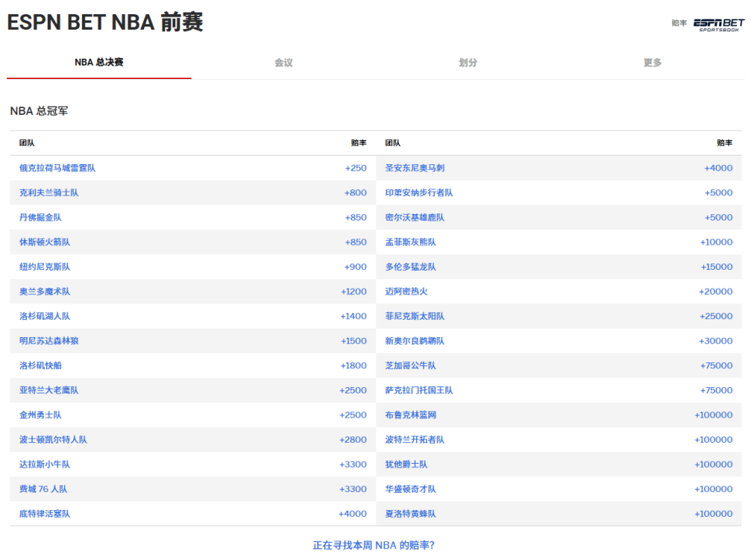Open the 菲尼克斯太阳队 team link
Image resolution: width=751 pixels, height=560 pixels.
(415, 316)
